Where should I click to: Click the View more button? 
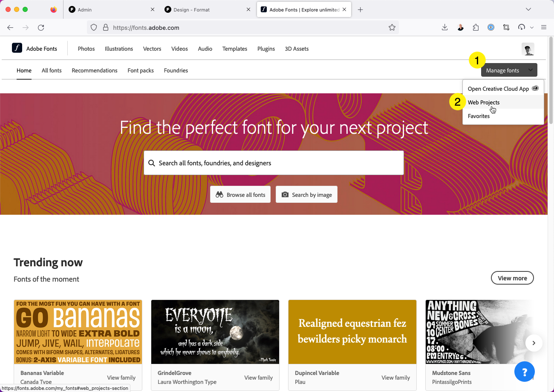512,278
